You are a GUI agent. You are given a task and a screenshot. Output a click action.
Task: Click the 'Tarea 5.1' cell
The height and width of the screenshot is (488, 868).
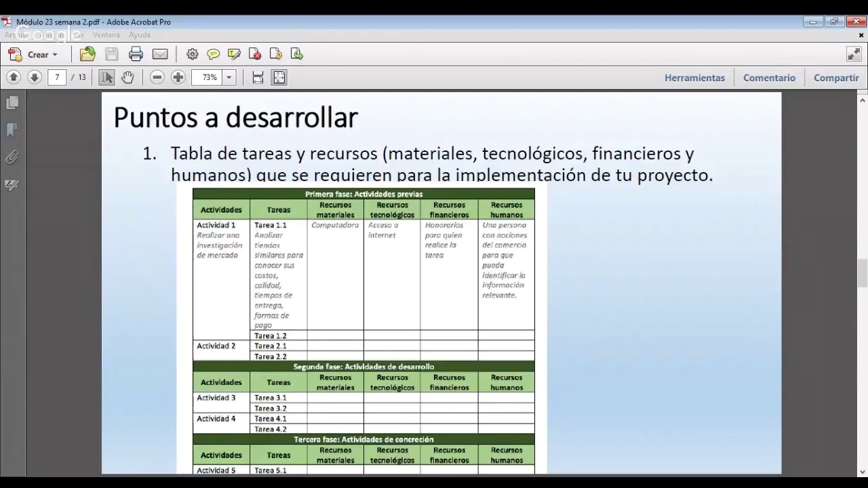[278, 470]
